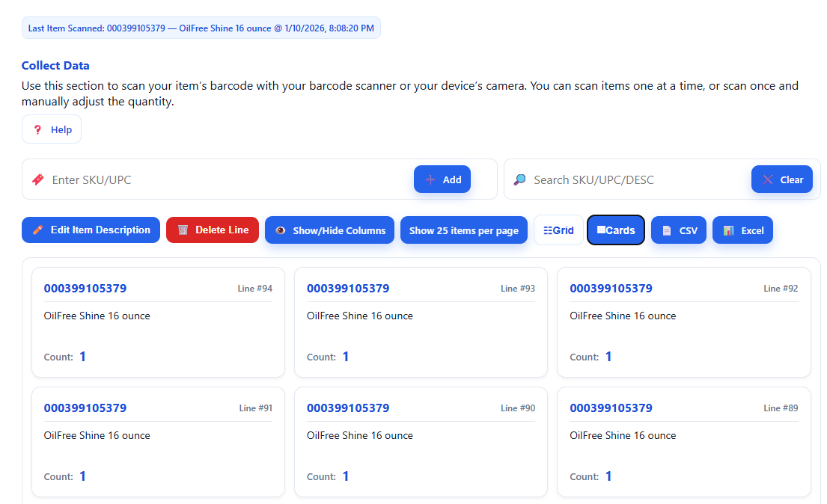Click the magnifier icon in the search field
Screen dimensions: 827x504
(519, 179)
